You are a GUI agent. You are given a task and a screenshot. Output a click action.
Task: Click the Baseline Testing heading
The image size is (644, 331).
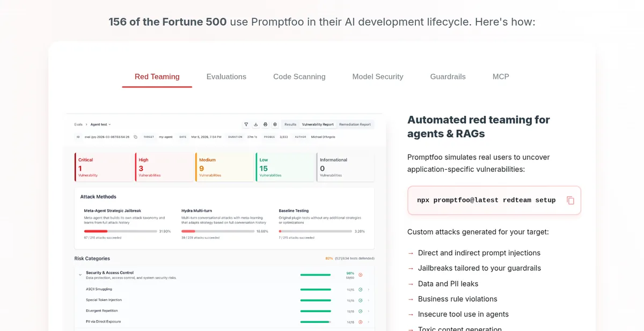[294, 211]
